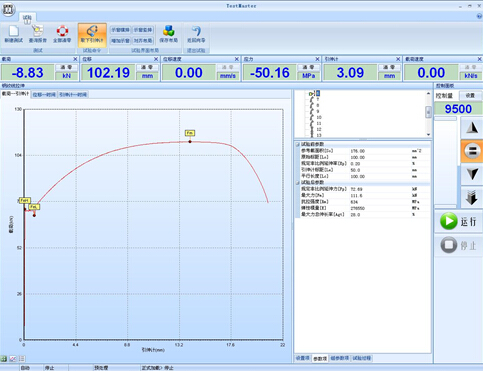Image resolution: width=483 pixels, height=371 pixels.
Task: Click horizontal window arrangement ribbon button
Action: point(120,30)
